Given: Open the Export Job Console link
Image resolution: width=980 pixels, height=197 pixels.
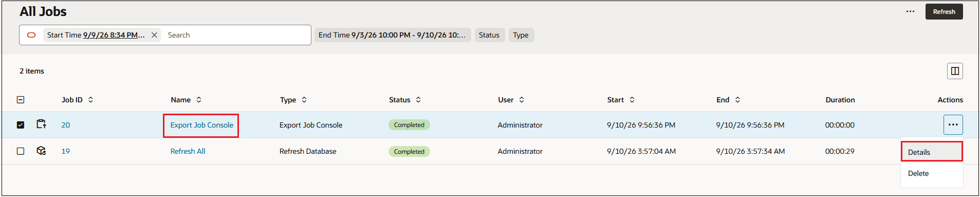Looking at the screenshot, I should (202, 125).
